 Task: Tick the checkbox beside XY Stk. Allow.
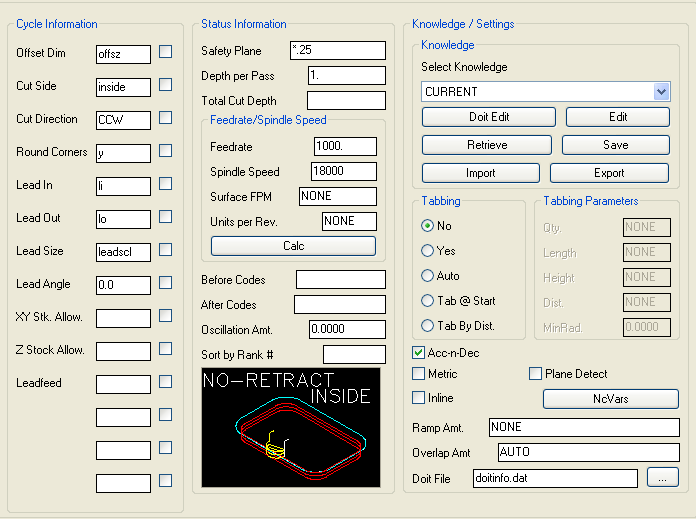coord(166,316)
